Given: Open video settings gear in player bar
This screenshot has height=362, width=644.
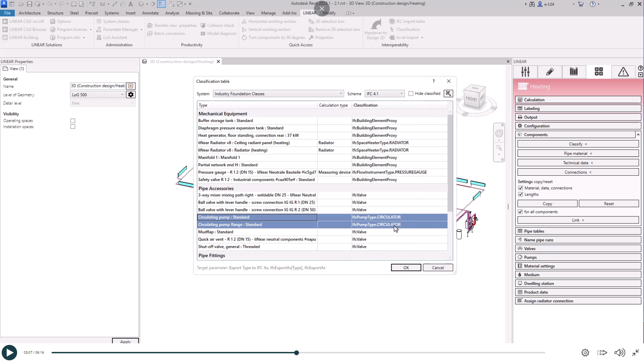Looking at the screenshot, I should [585, 353].
